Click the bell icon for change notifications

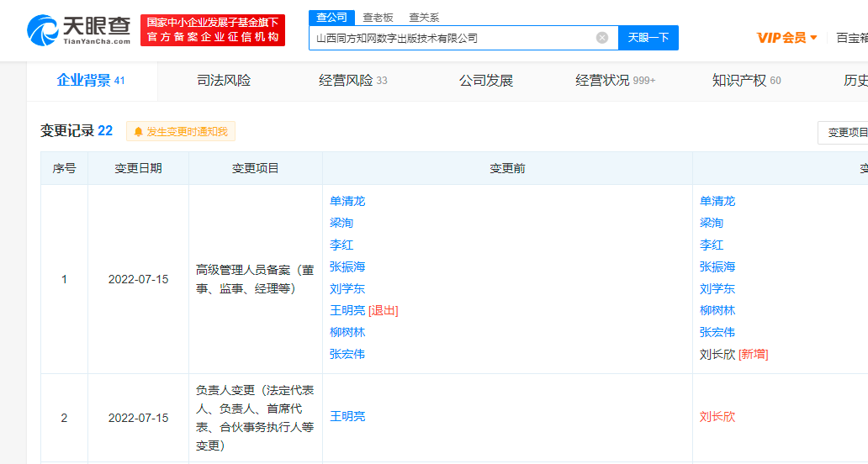point(139,132)
